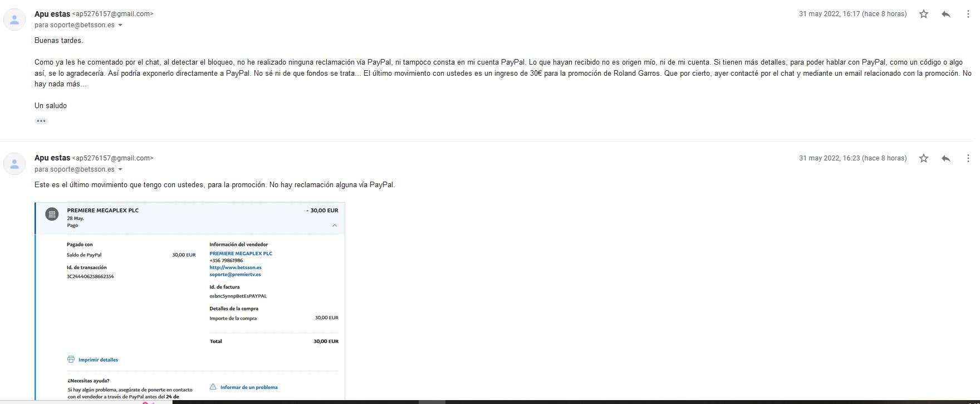The image size is (980, 404).
Task: Select transaction ID 3C244406258662354
Action: [x=90, y=276]
